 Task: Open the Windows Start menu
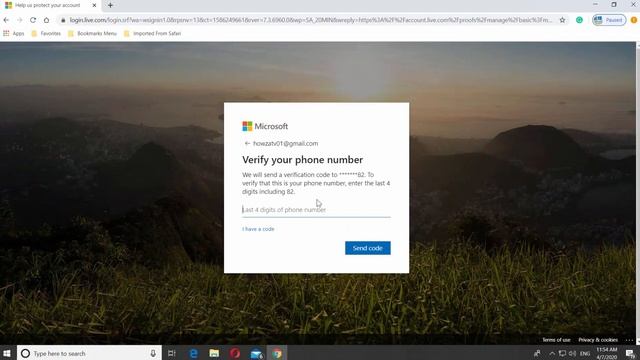click(x=7, y=353)
